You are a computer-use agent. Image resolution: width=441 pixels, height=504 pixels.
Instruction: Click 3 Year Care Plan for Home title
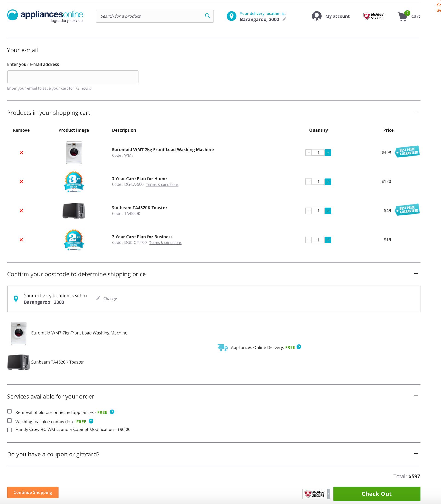pos(139,179)
